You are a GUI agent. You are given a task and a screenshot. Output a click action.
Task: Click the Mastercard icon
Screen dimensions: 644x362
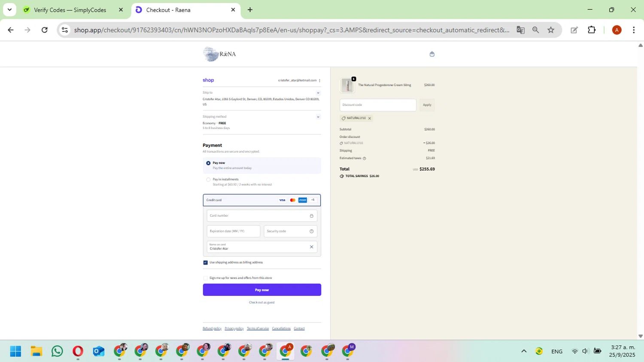point(292,200)
